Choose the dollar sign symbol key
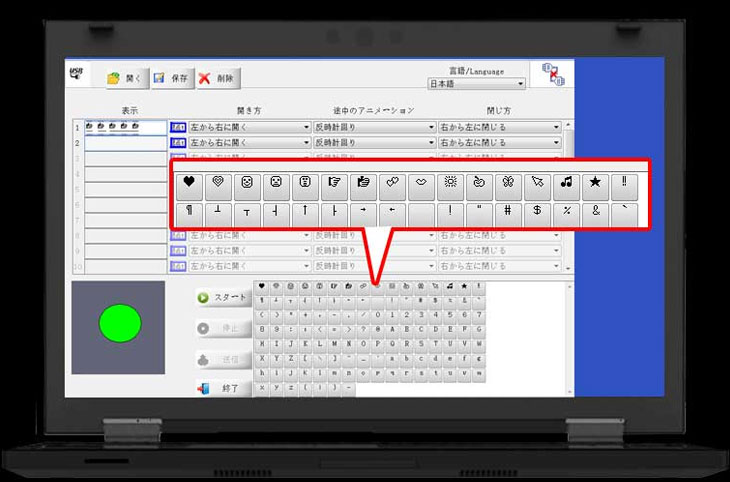Viewport: 730px width, 482px height. 538,211
